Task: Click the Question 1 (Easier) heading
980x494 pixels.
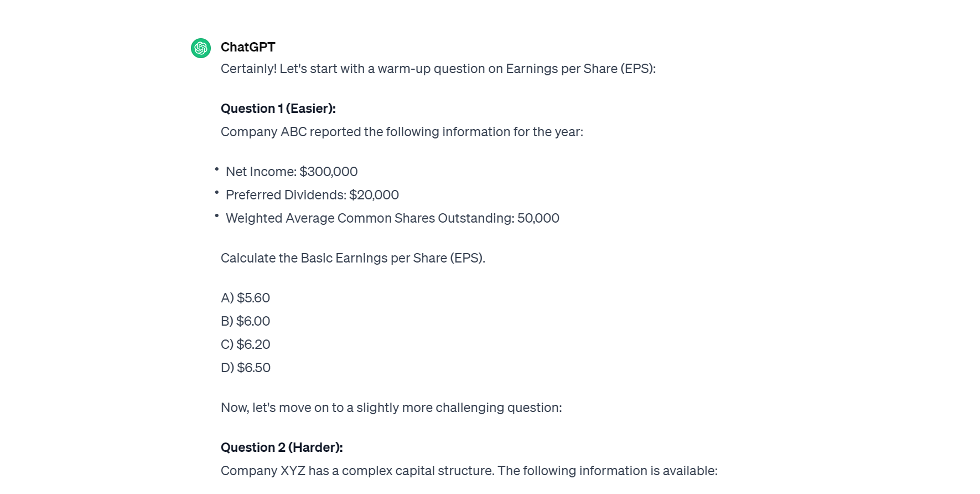Action: point(278,109)
